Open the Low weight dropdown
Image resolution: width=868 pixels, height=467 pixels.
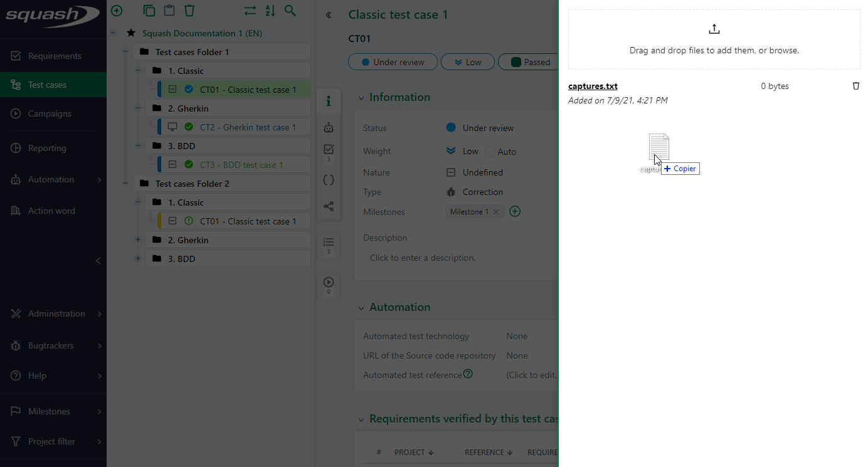[x=467, y=61]
